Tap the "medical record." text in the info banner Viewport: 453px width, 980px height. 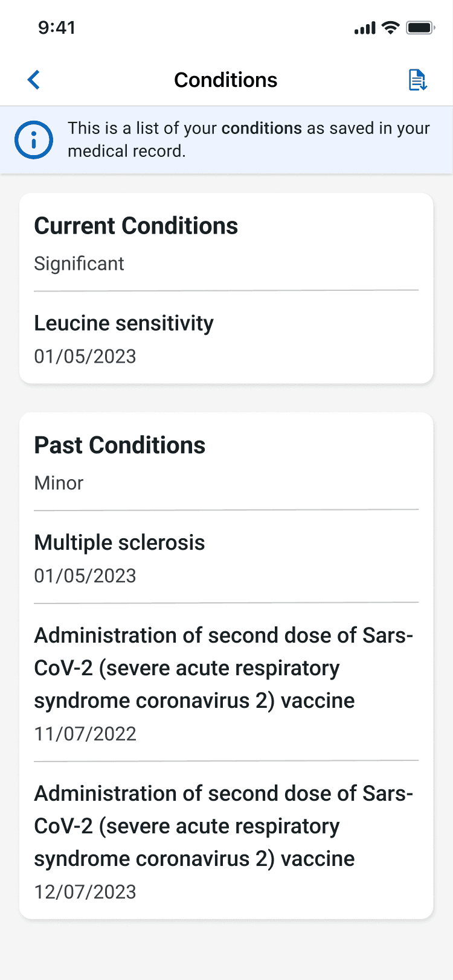[x=126, y=151]
